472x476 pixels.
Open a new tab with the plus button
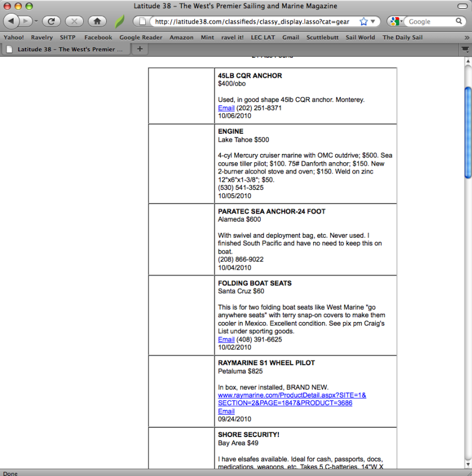point(140,49)
